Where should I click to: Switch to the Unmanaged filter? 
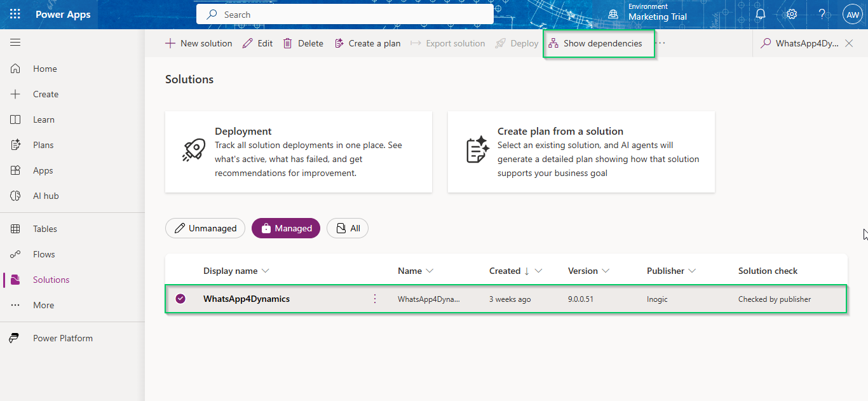pos(205,228)
